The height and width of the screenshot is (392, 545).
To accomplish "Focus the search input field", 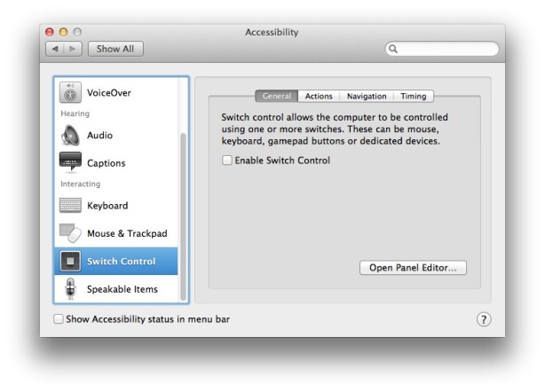I will pyautogui.click(x=442, y=49).
